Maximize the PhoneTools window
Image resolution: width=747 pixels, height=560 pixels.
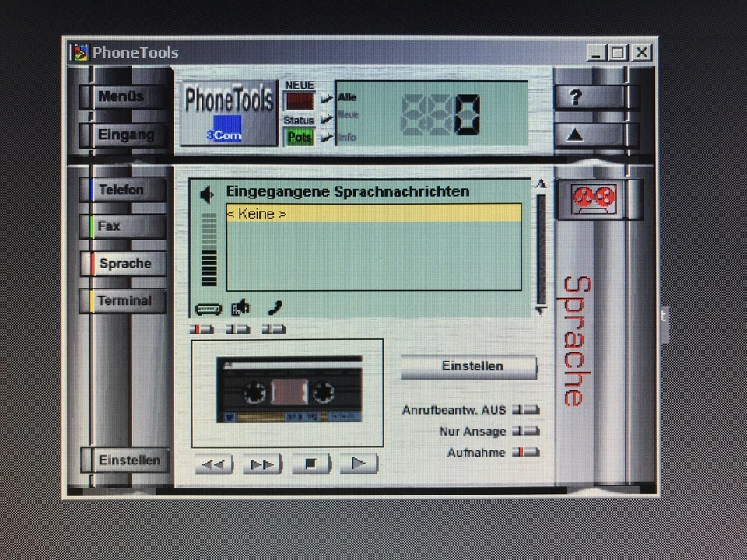[x=618, y=52]
